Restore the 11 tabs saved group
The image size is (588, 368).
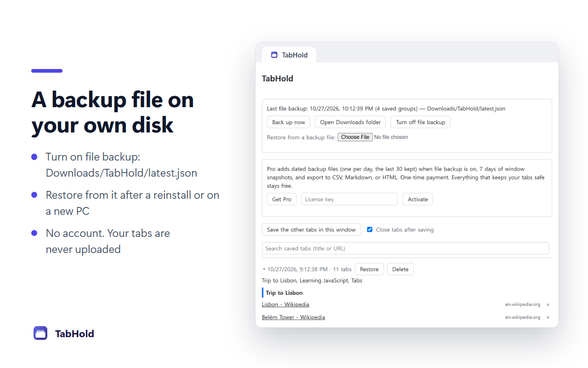click(369, 269)
